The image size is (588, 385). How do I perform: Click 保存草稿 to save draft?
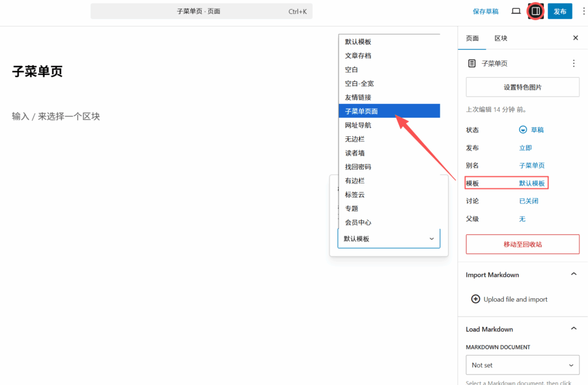[485, 11]
